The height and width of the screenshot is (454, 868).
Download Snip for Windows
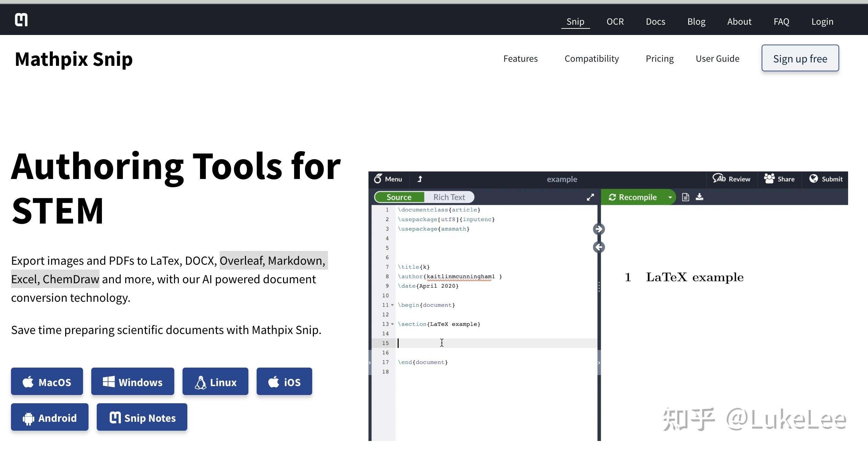click(x=133, y=382)
